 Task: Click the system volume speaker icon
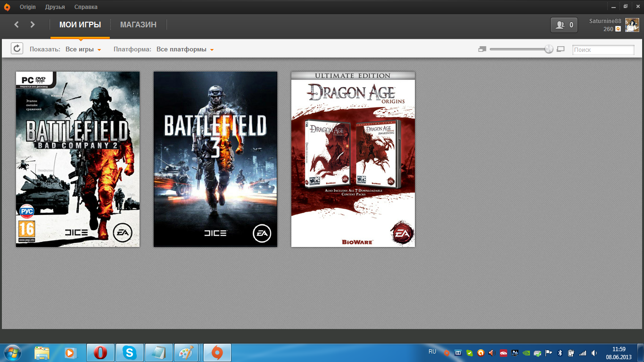[x=594, y=353]
